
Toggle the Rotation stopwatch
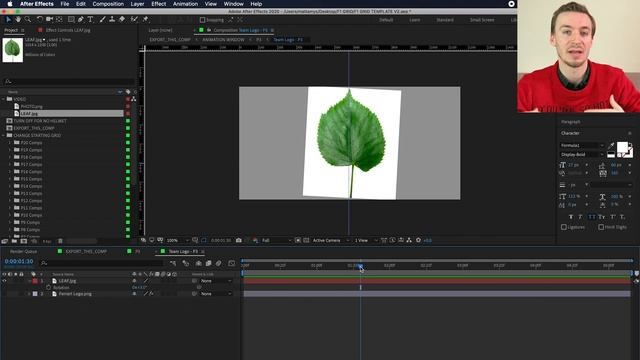(49, 287)
